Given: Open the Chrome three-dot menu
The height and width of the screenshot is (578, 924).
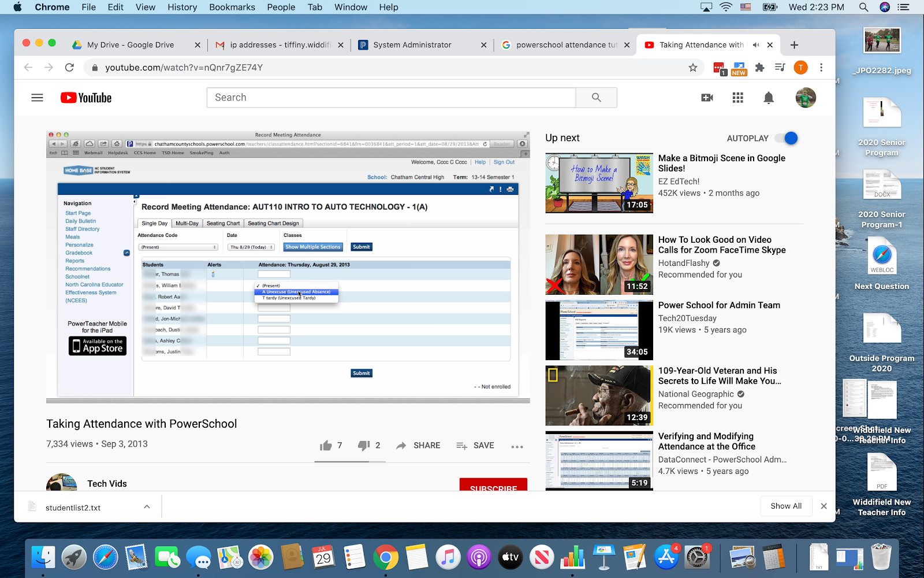Looking at the screenshot, I should coord(821,68).
